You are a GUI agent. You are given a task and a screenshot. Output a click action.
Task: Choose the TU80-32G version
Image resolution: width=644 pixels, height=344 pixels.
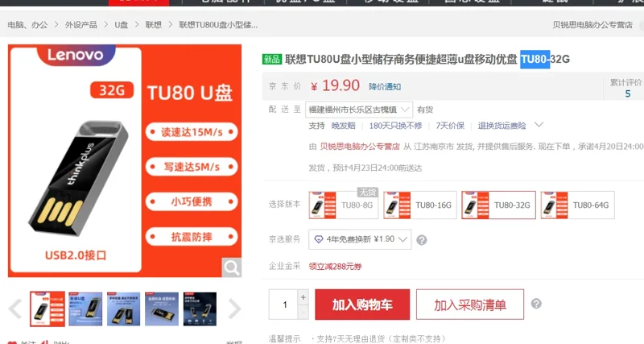pyautogui.click(x=498, y=205)
